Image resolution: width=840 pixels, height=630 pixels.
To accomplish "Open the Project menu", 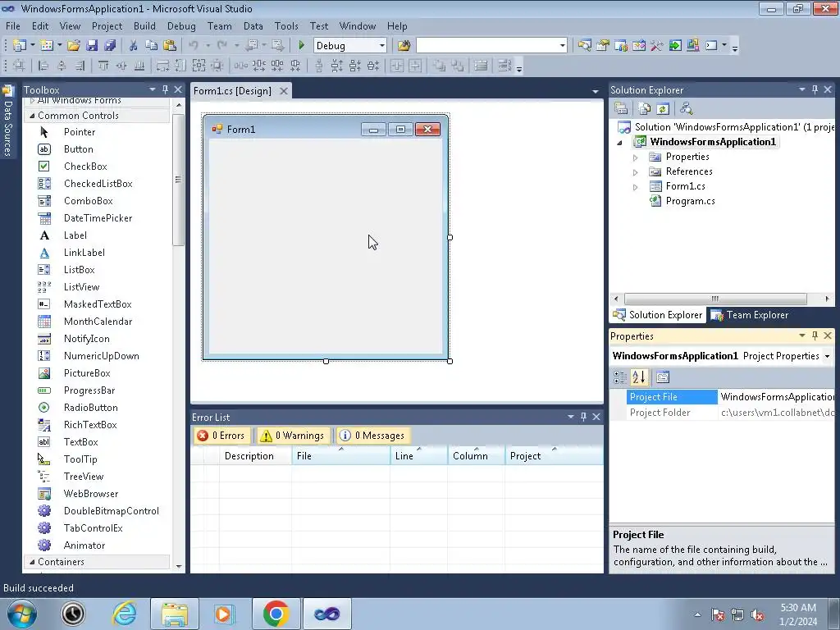I will click(107, 25).
